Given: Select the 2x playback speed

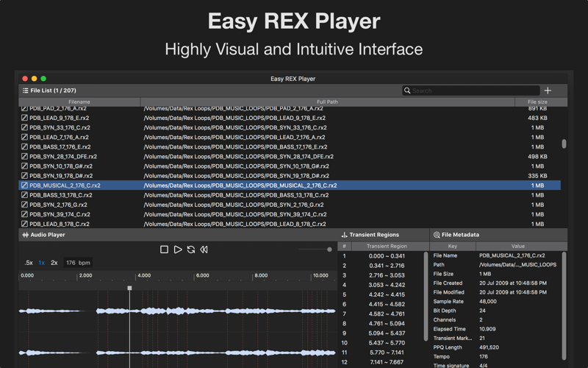Looking at the screenshot, I should (54, 263).
